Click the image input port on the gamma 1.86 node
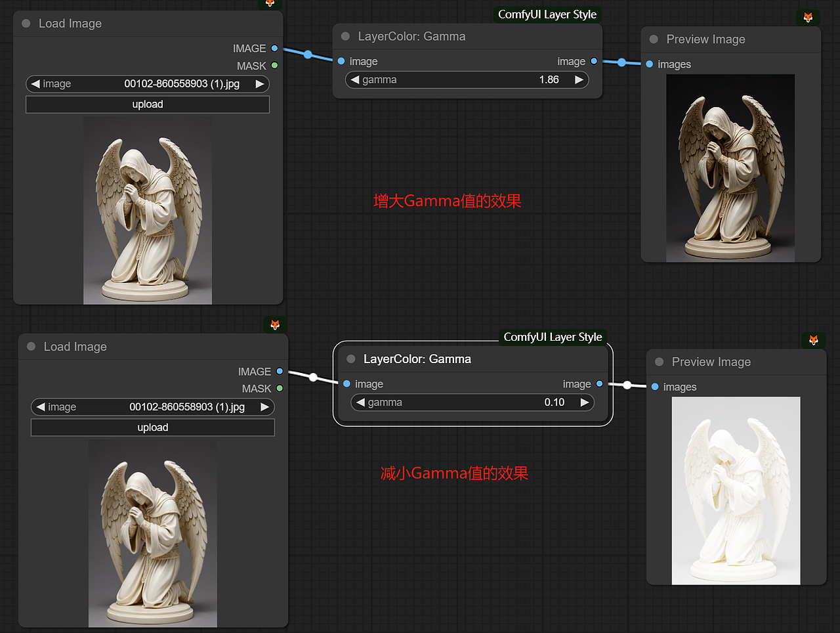This screenshot has width=840, height=633. pyautogui.click(x=341, y=61)
